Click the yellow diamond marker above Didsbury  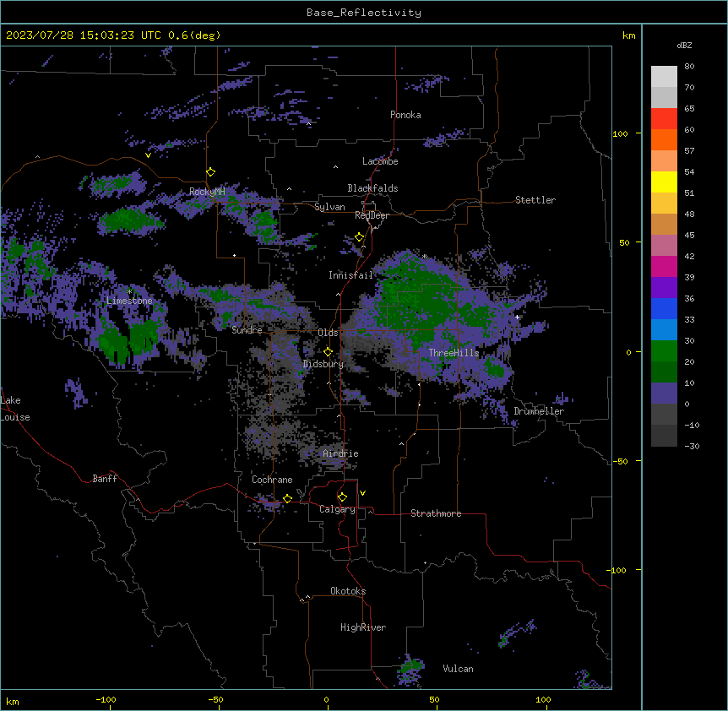click(329, 352)
